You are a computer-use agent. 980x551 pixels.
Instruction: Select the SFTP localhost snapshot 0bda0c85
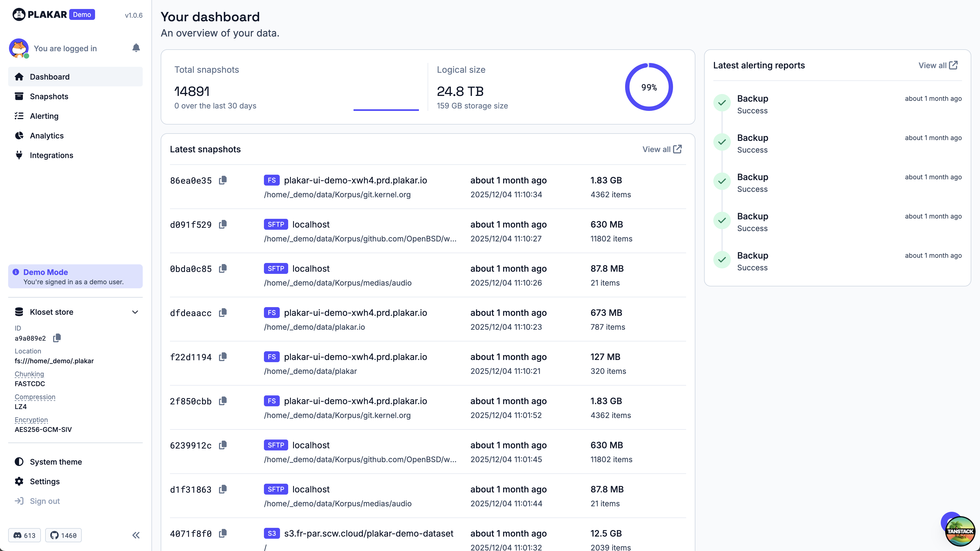tap(311, 268)
